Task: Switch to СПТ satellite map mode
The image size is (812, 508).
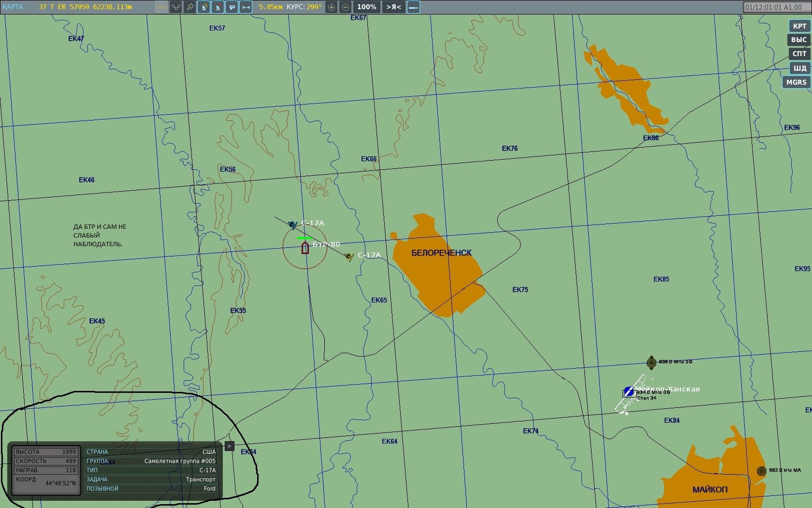Action: click(x=799, y=54)
